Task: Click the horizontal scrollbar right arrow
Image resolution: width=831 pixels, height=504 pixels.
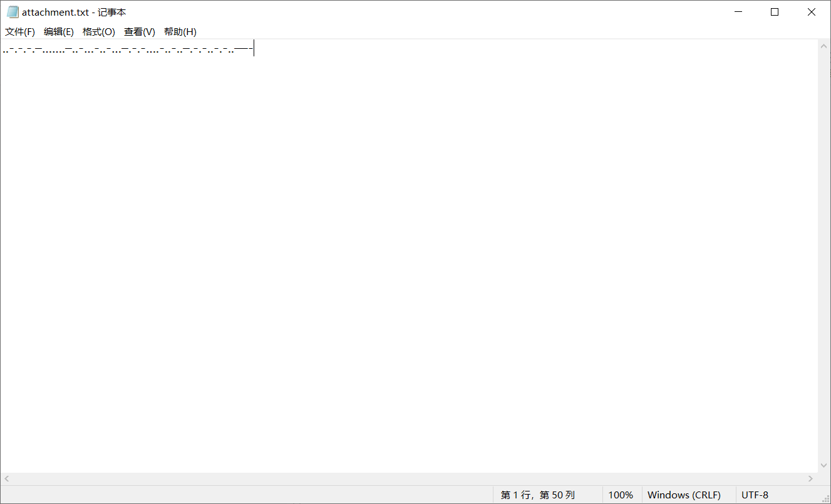Action: (x=811, y=478)
